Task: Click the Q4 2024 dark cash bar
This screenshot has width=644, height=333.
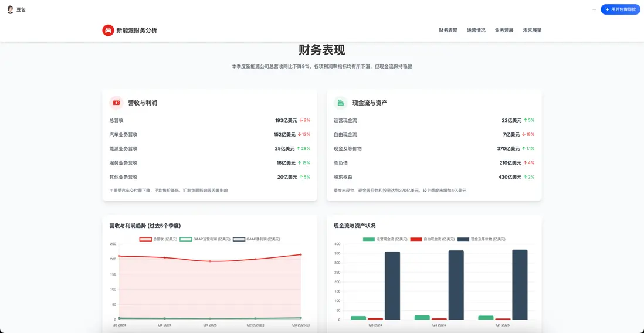Action: coord(456,286)
